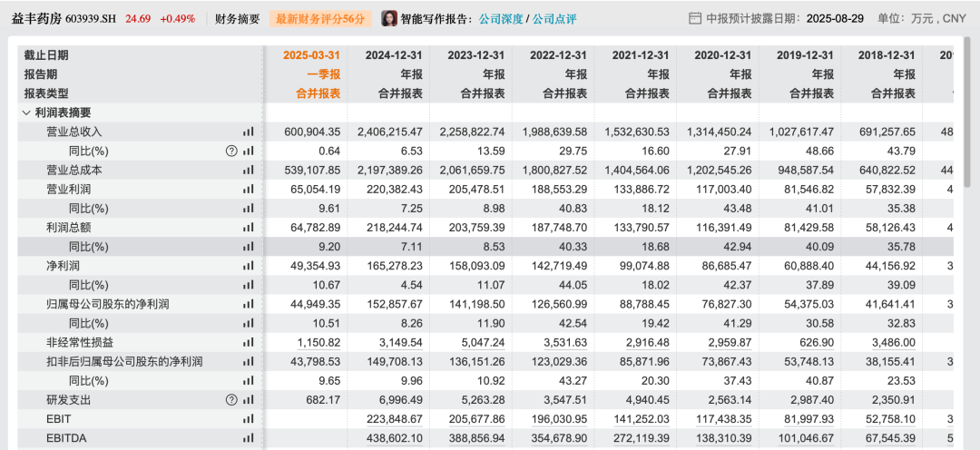Viewport: 980px width, 450px height.
Task: Select the 2022-12-31 column header
Action: click(x=559, y=55)
